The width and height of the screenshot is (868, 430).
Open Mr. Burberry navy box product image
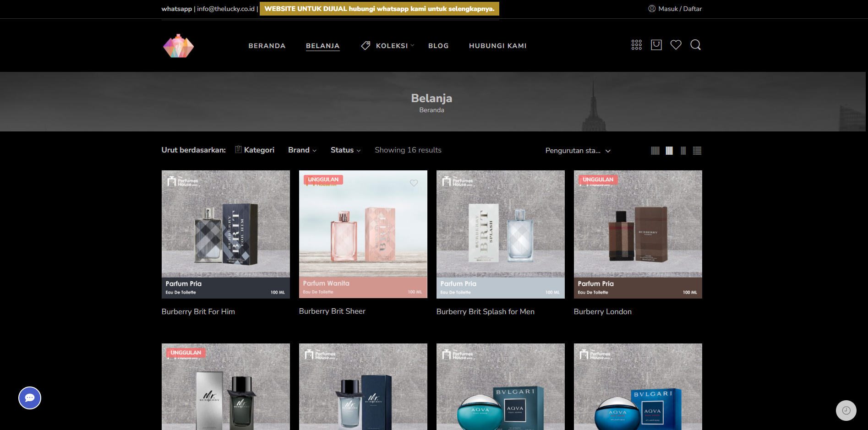pyautogui.click(x=363, y=387)
